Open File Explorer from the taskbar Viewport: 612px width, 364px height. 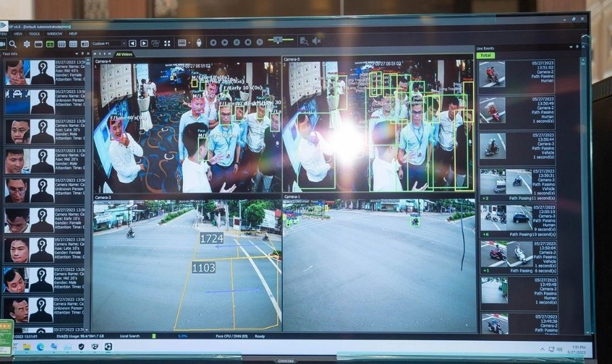point(27,347)
